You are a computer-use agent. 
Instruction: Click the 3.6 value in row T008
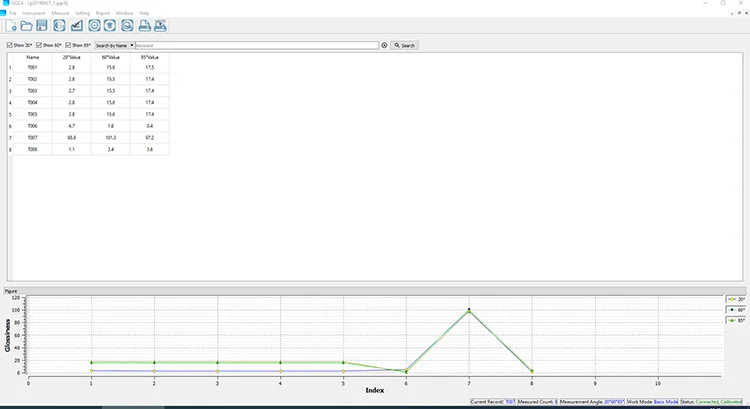(x=150, y=149)
